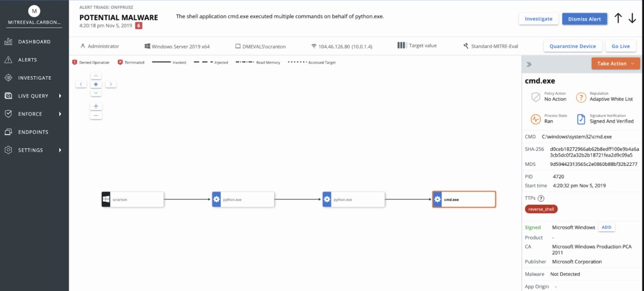Click the Alerts triangle icon
Image resolution: width=644 pixels, height=291 pixels.
pyautogui.click(x=8, y=60)
